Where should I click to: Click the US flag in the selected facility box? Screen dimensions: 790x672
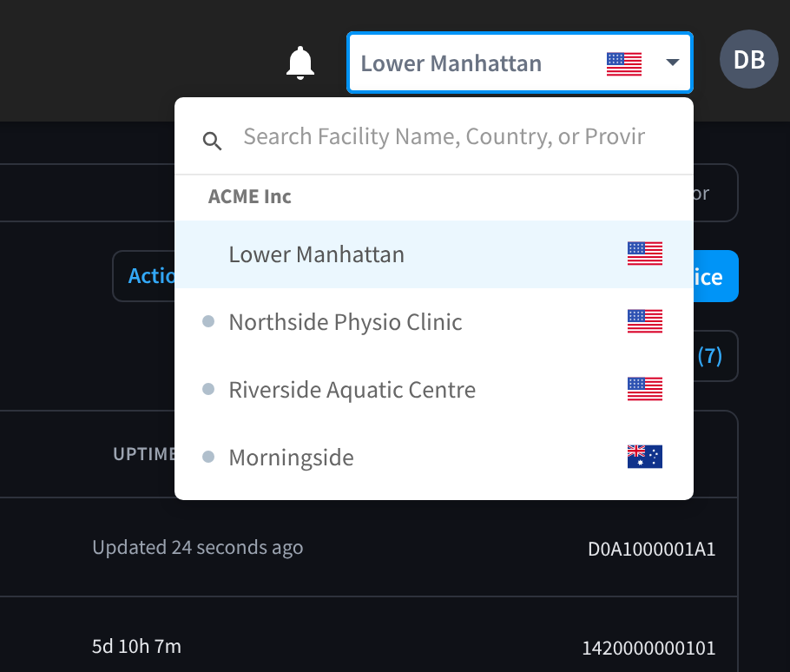(x=623, y=64)
